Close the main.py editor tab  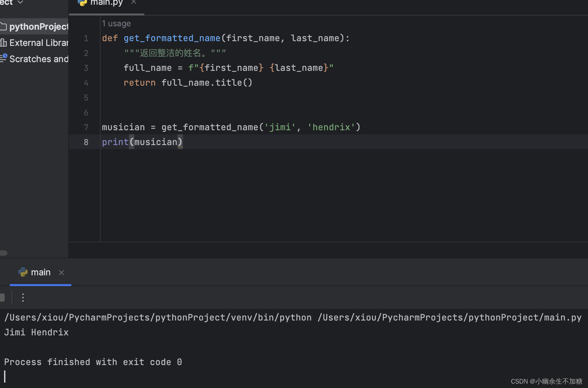click(134, 2)
